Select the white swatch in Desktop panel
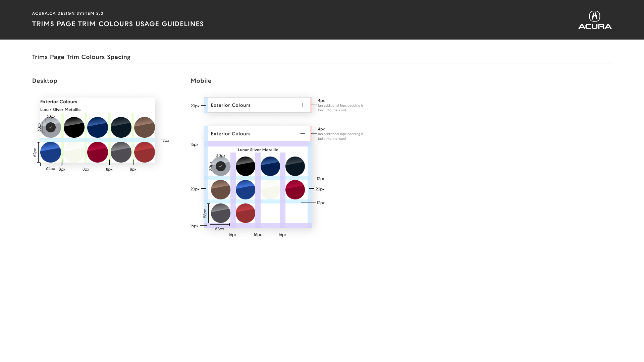 tap(74, 152)
